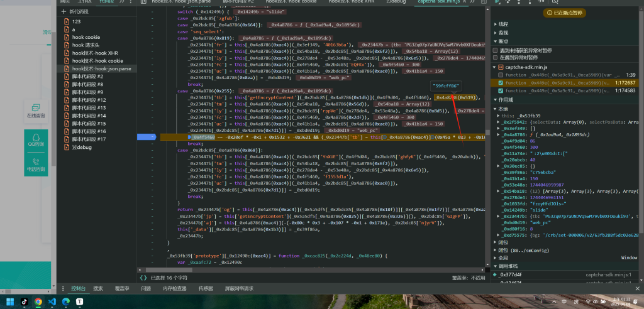Viewport: 644px width, 309px height.
Task: Open Chrome from the Windows taskbar
Action: (x=38, y=301)
